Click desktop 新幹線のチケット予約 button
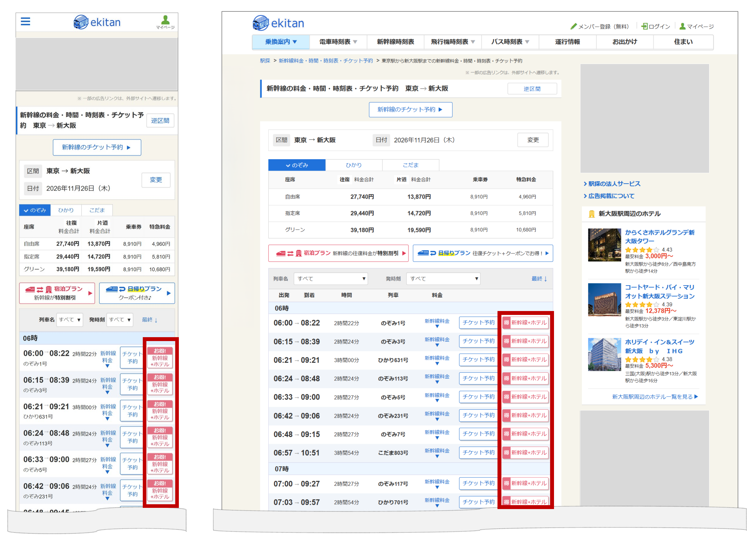 click(410, 109)
